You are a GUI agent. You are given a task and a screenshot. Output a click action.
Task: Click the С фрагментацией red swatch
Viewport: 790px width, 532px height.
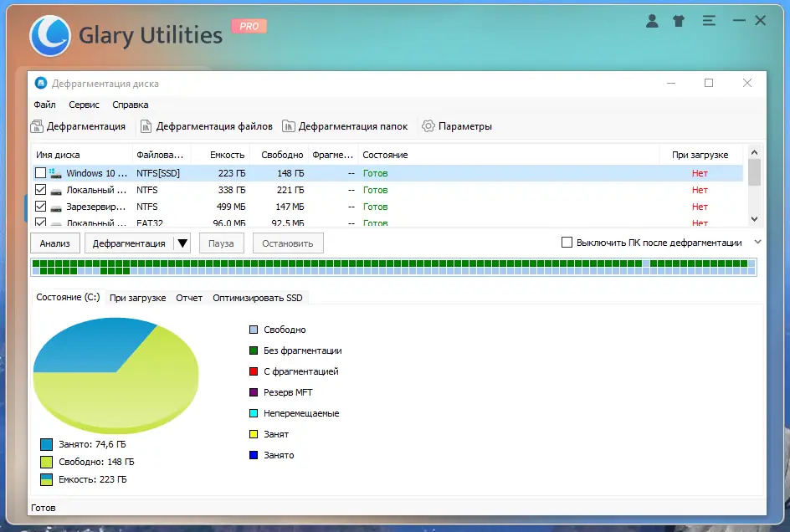click(254, 371)
